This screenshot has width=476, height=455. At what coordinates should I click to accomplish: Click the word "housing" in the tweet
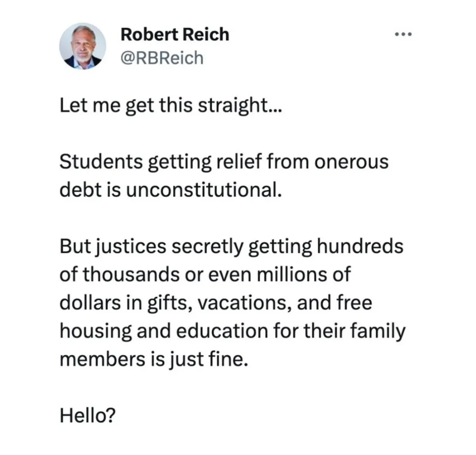pos(96,332)
